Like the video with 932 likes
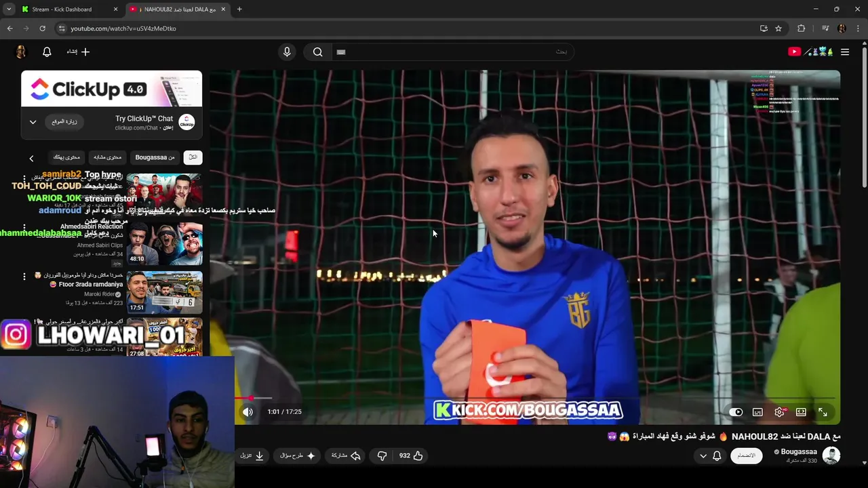This screenshot has height=488, width=868. click(x=411, y=455)
